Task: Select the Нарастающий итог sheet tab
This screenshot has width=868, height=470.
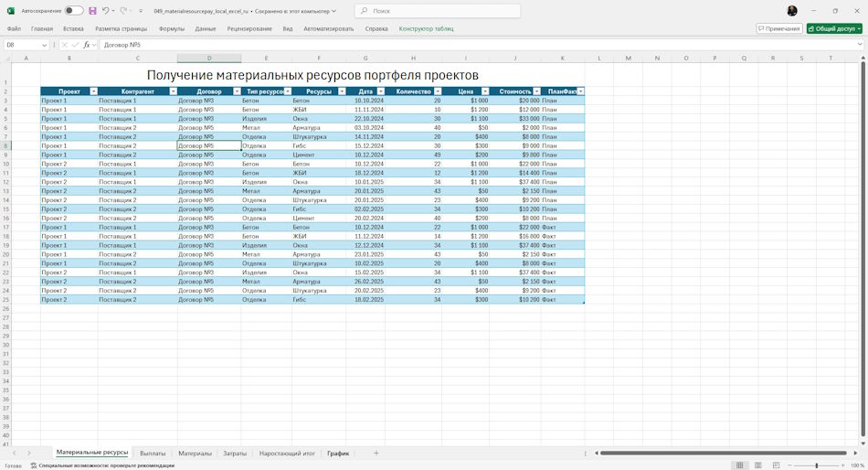Action: click(x=287, y=454)
